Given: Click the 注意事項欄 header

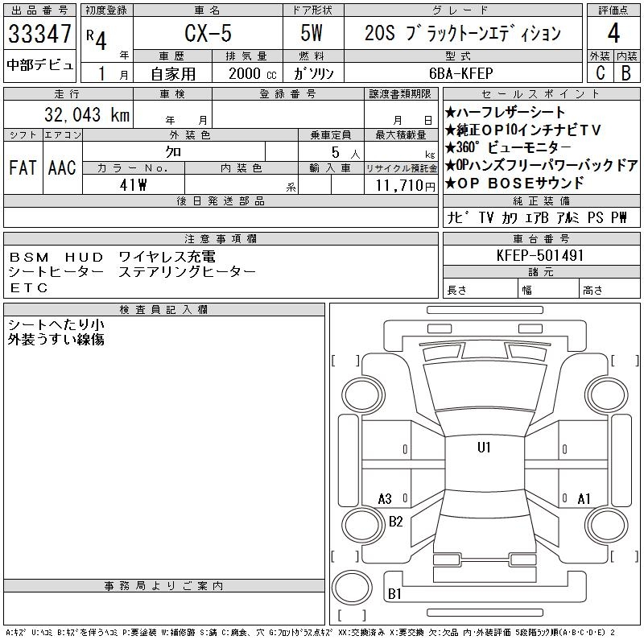Looking at the screenshot, I should (221, 238).
